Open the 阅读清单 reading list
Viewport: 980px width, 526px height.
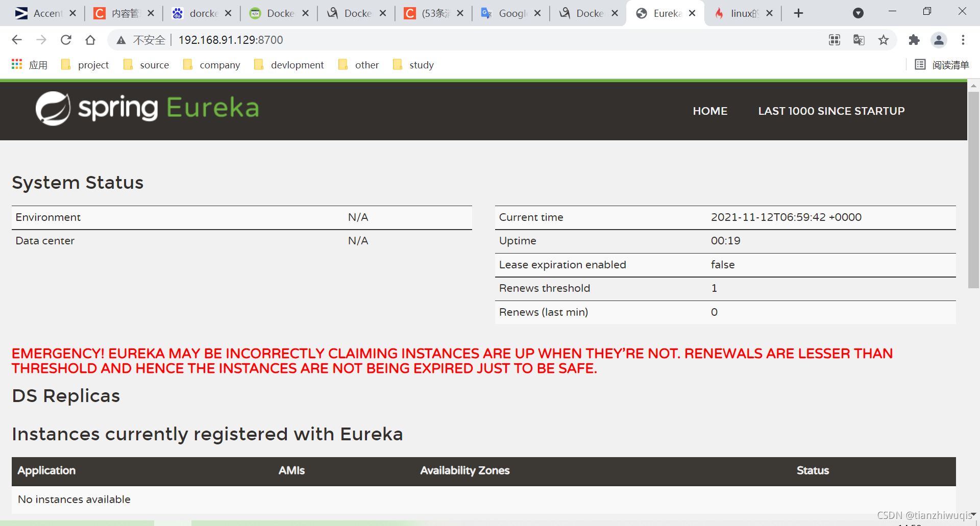942,65
